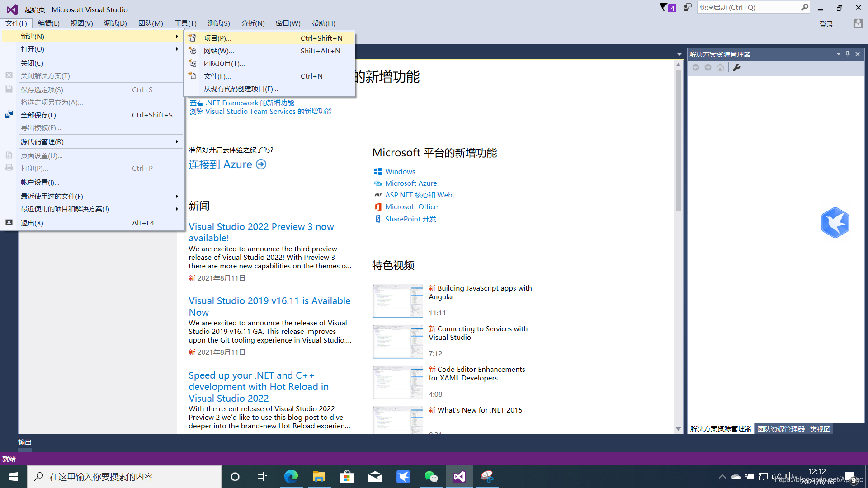The height and width of the screenshot is (488, 868).
Task: Click the notifications flag icon
Action: [663, 8]
